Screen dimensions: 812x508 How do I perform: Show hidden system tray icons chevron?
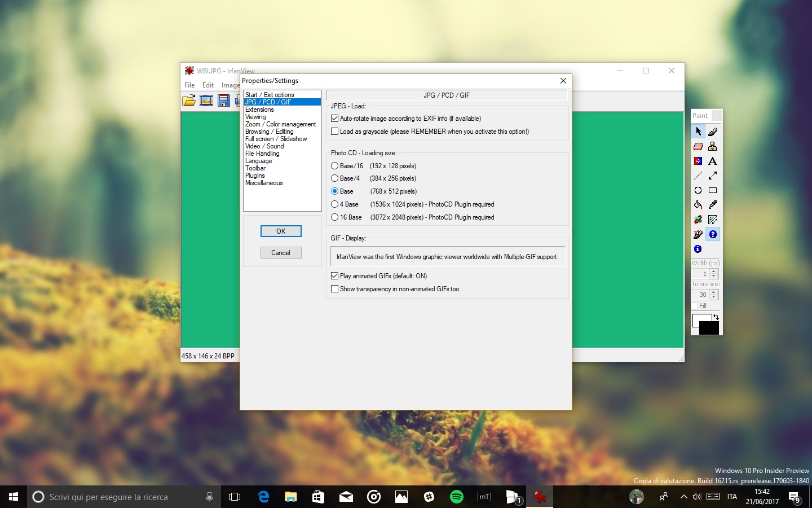pyautogui.click(x=683, y=497)
